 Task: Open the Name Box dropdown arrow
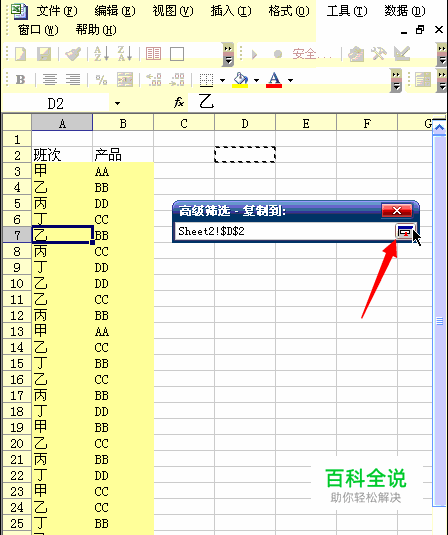[x=117, y=103]
